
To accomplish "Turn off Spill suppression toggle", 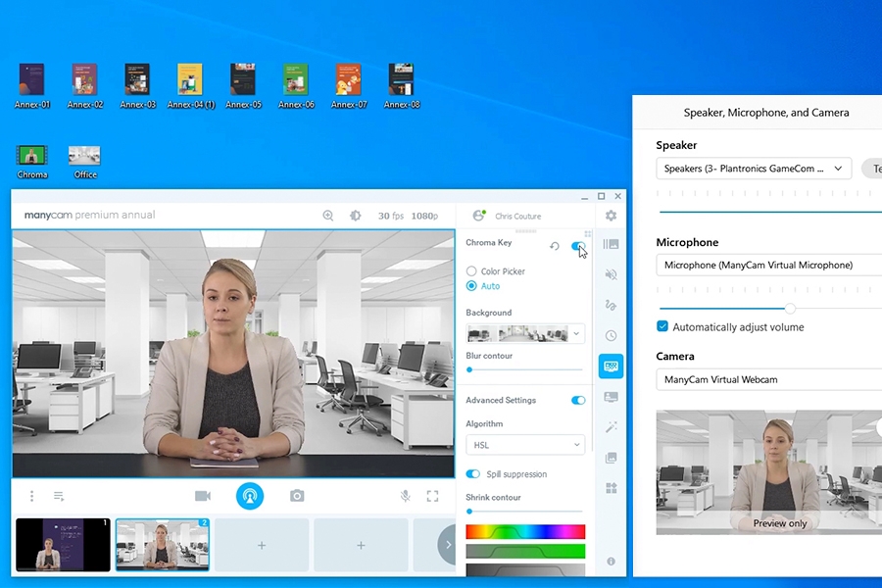I will click(473, 473).
